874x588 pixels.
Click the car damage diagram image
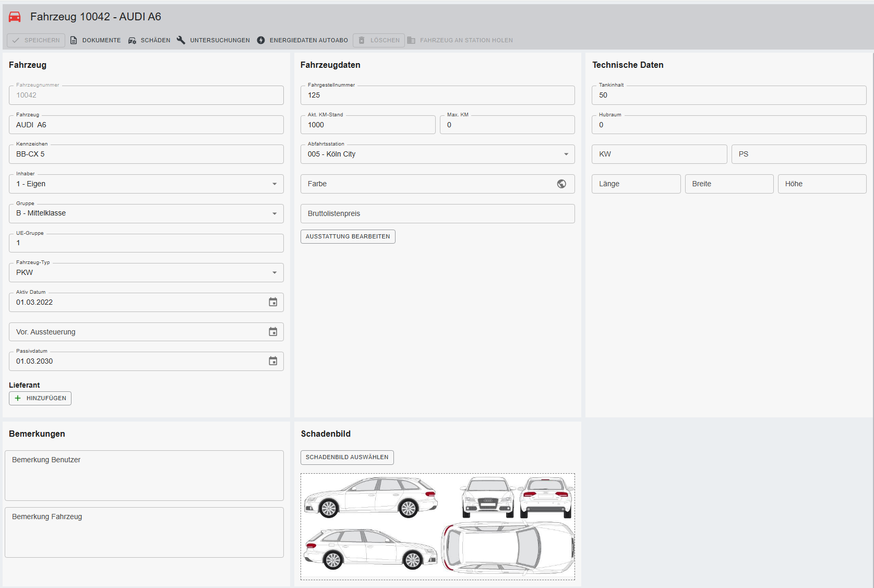437,526
